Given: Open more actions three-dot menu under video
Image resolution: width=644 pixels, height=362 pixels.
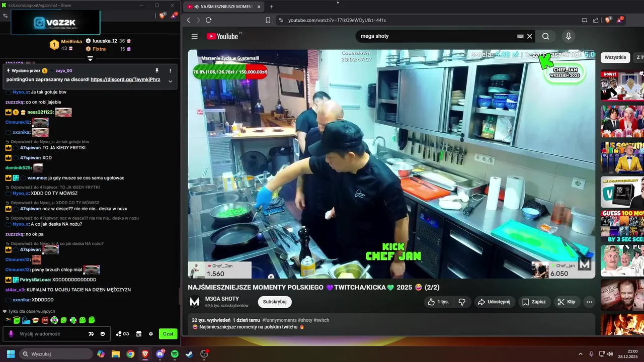Looking at the screenshot, I should (589, 302).
